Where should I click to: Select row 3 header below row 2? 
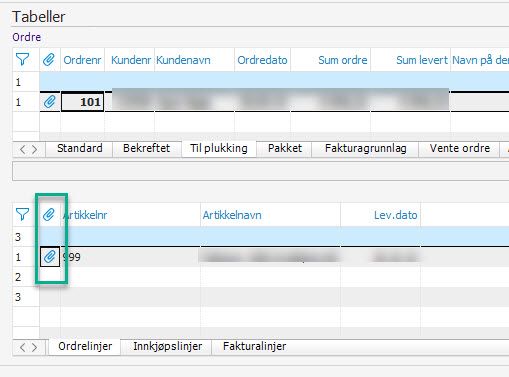(x=26, y=297)
